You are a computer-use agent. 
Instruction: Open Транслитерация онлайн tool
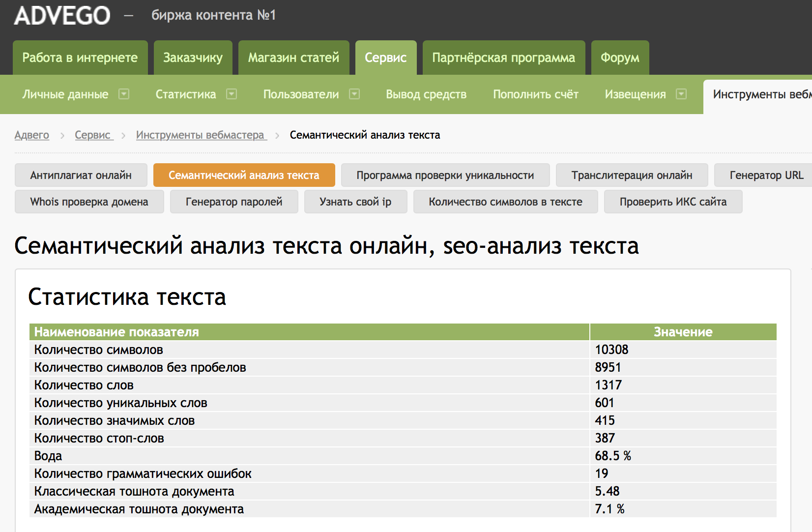[632, 175]
